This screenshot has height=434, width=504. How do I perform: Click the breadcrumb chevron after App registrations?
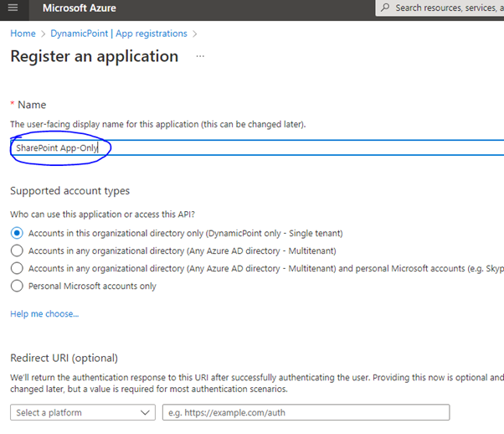[195, 34]
